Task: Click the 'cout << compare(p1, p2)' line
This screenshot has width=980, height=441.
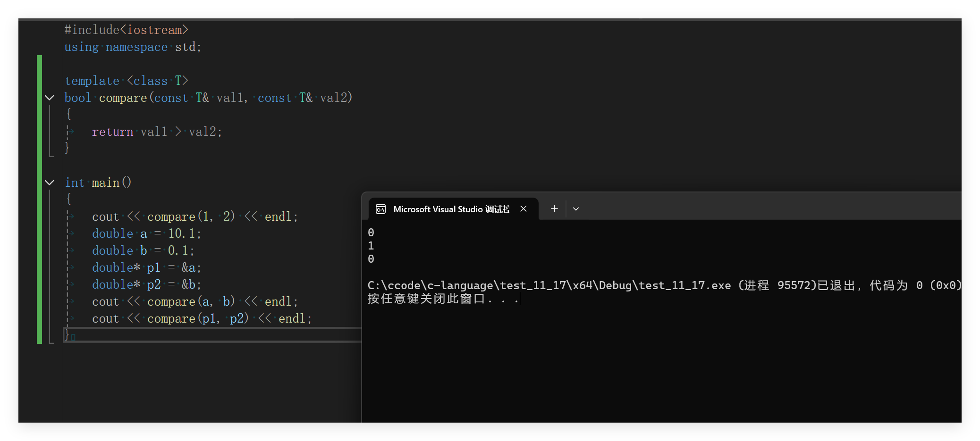Action: pyautogui.click(x=202, y=318)
